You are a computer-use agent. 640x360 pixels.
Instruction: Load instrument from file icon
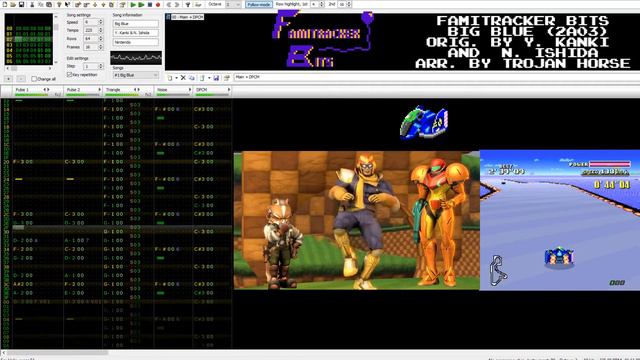(x=202, y=78)
